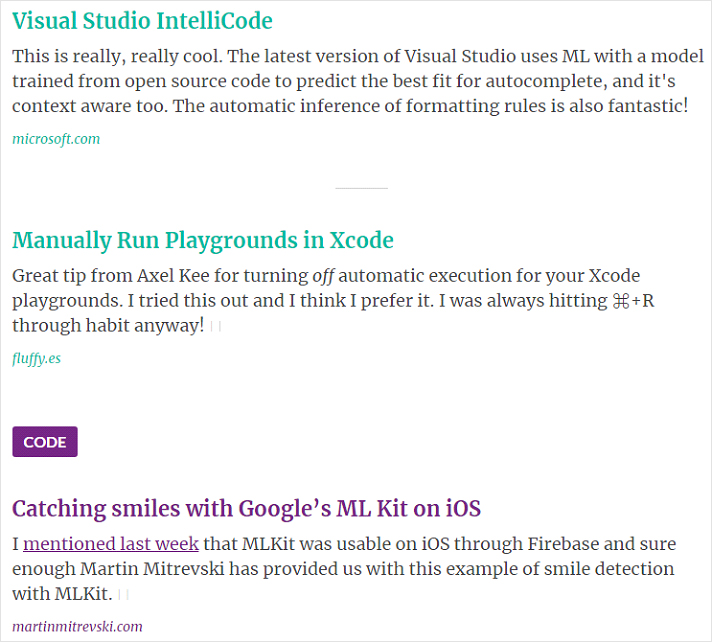712x642 pixels.
Task: Click the faint emoji glyph after "with MLKit."
Action: click(x=124, y=595)
